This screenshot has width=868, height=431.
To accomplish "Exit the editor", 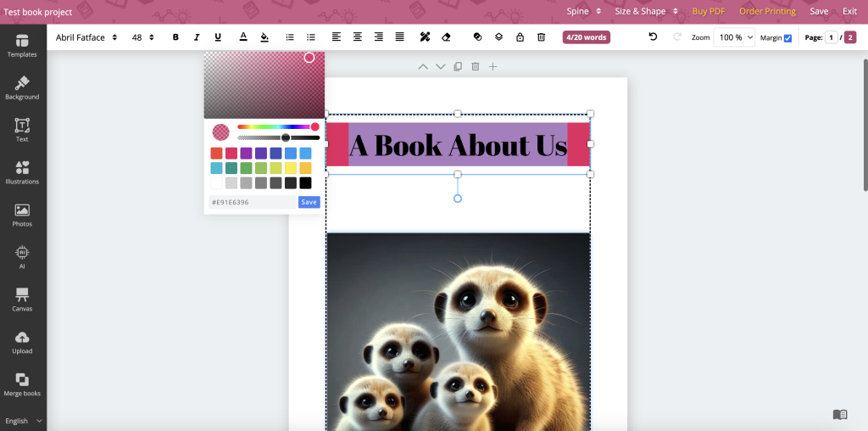I will tap(849, 11).
